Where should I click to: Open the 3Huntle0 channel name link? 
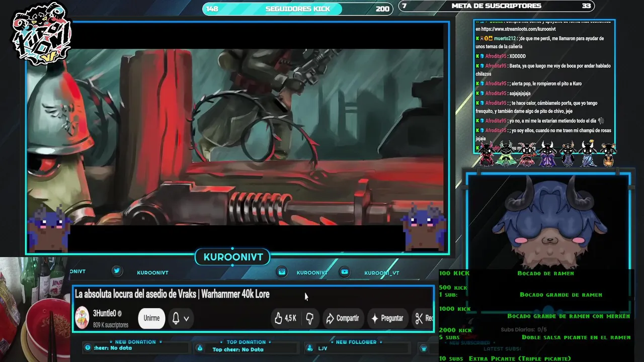104,313
